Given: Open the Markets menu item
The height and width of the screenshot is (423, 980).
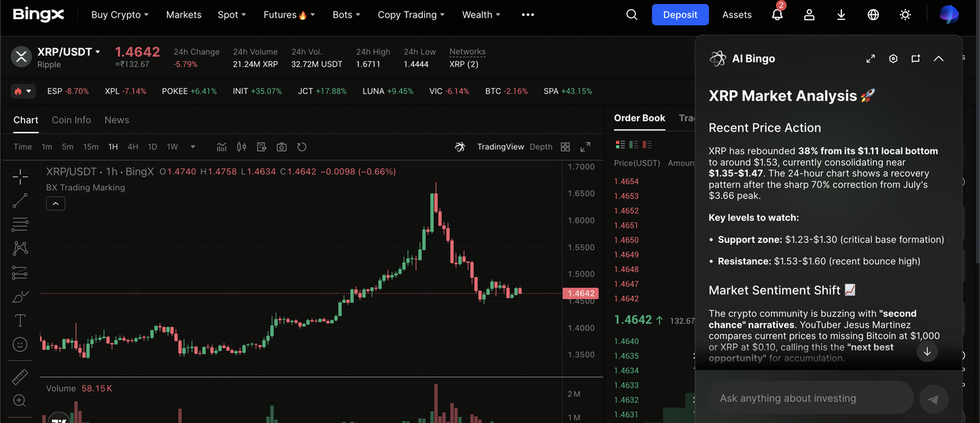Looking at the screenshot, I should (x=184, y=15).
